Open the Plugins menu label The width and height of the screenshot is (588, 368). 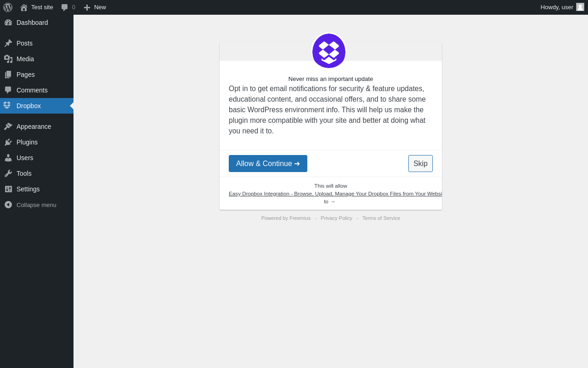27,142
